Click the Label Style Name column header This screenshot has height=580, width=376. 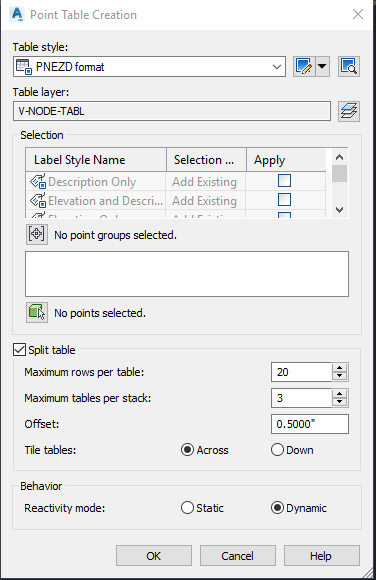(96, 160)
